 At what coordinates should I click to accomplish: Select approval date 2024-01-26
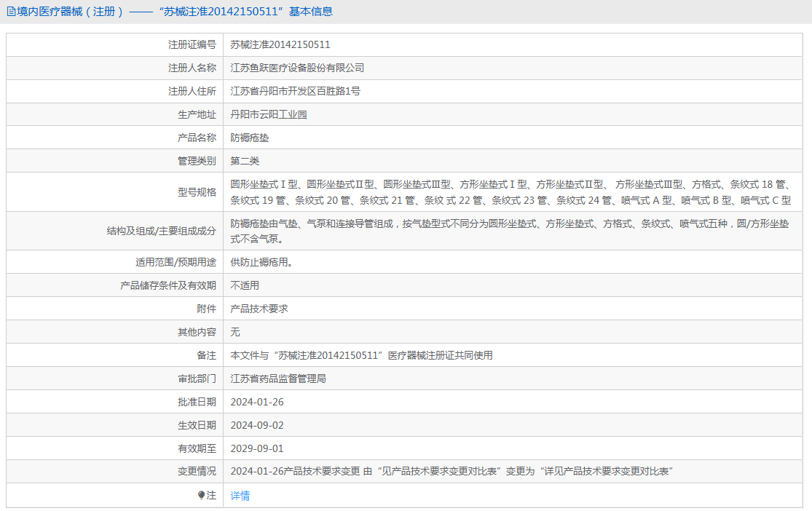pos(257,402)
